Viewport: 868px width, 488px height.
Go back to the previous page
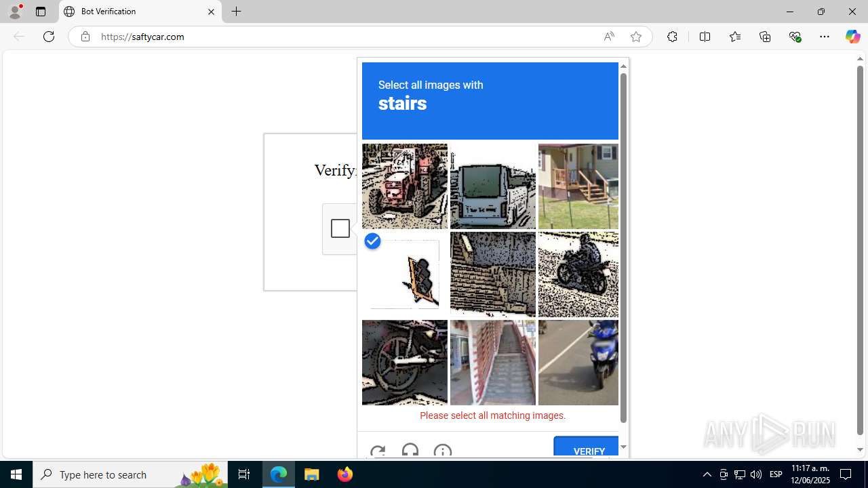19,37
